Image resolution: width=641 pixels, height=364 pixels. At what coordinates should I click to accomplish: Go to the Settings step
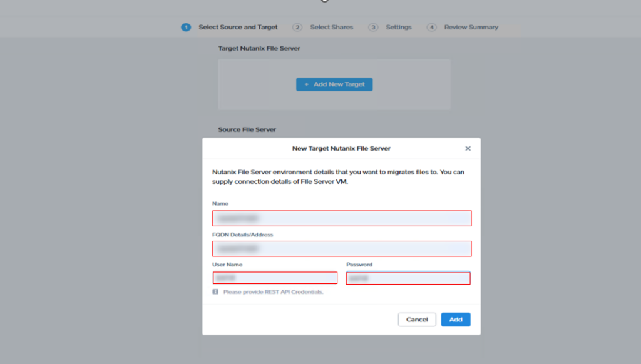pyautogui.click(x=399, y=27)
